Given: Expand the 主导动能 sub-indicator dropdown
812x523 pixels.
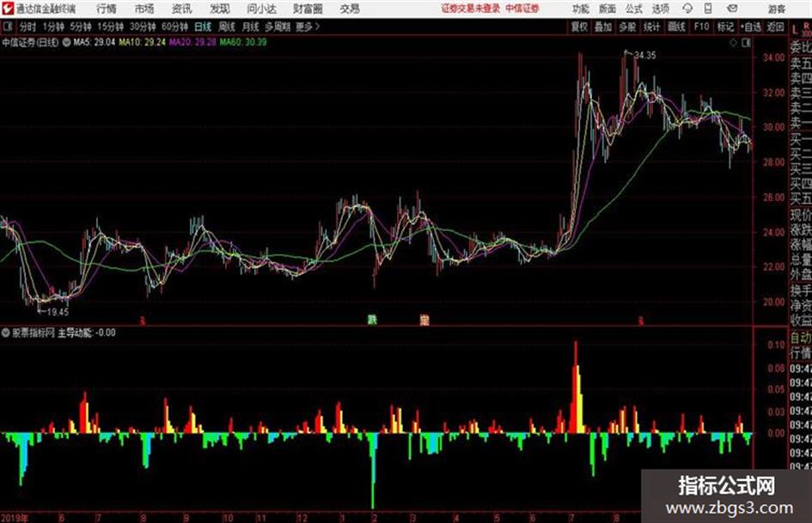Looking at the screenshot, I should [x=5, y=333].
